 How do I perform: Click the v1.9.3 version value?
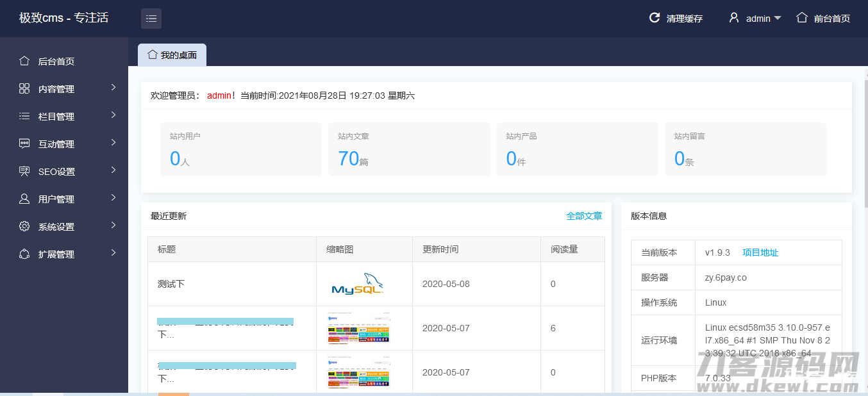pyautogui.click(x=717, y=252)
